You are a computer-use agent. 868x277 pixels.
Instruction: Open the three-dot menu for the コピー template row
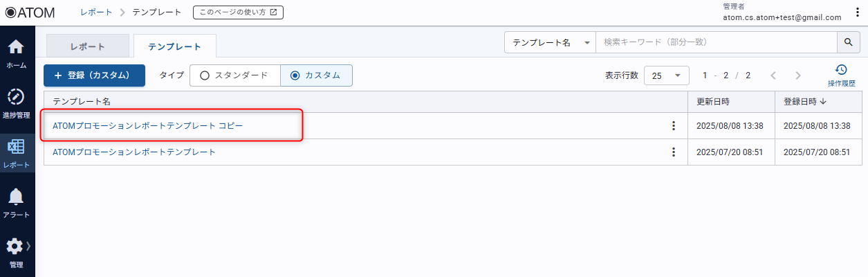pyautogui.click(x=673, y=126)
